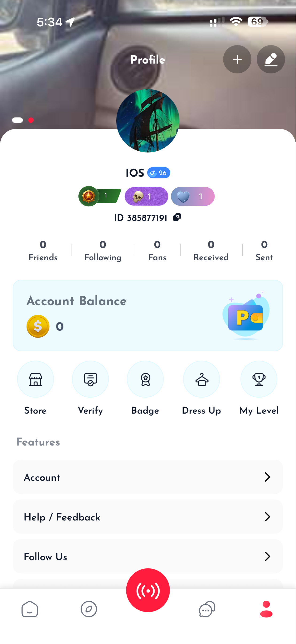This screenshot has width=296, height=644.
Task: Tap the plus icon beside Profile title
Action: click(x=237, y=59)
